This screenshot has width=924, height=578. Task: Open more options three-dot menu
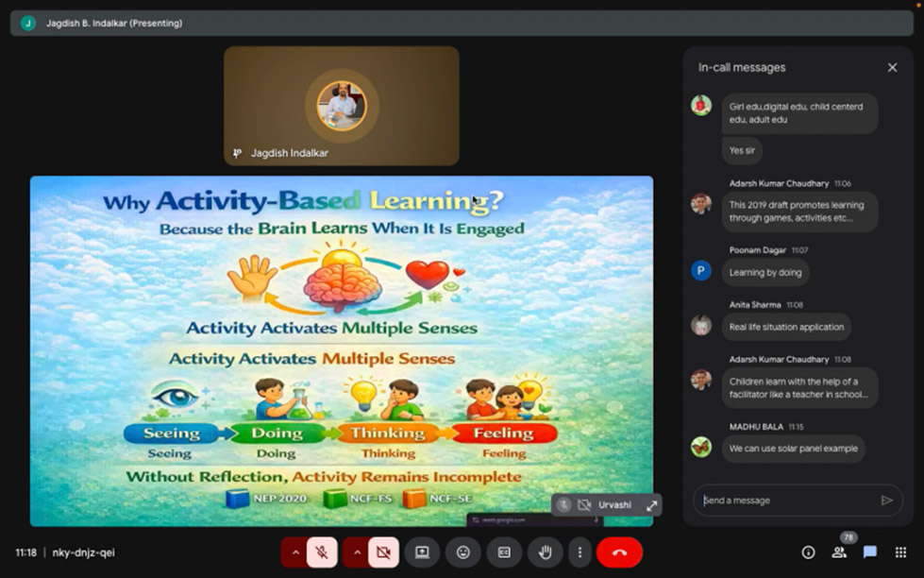[x=580, y=552]
